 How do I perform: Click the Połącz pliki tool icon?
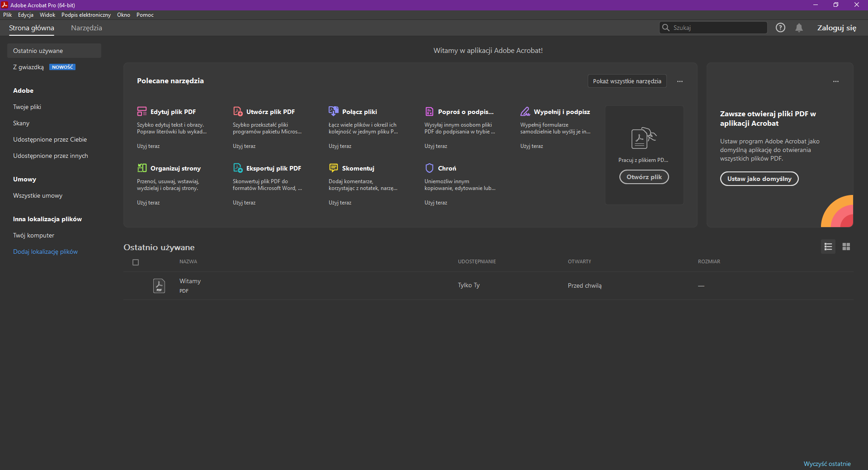tap(334, 111)
